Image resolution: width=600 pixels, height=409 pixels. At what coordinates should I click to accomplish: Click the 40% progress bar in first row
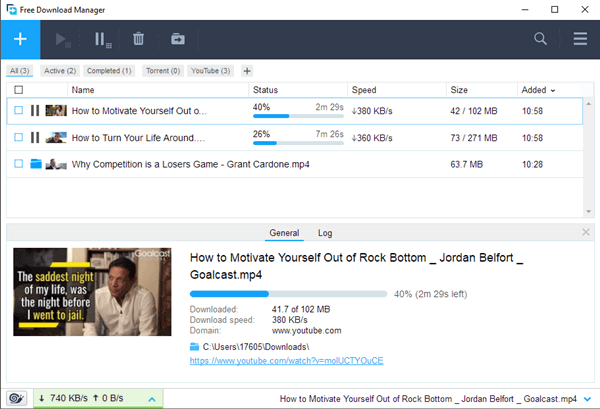298,116
